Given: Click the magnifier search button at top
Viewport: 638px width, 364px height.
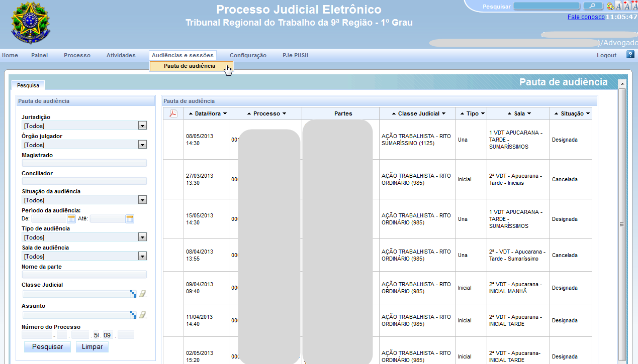Looking at the screenshot, I should 593,6.
